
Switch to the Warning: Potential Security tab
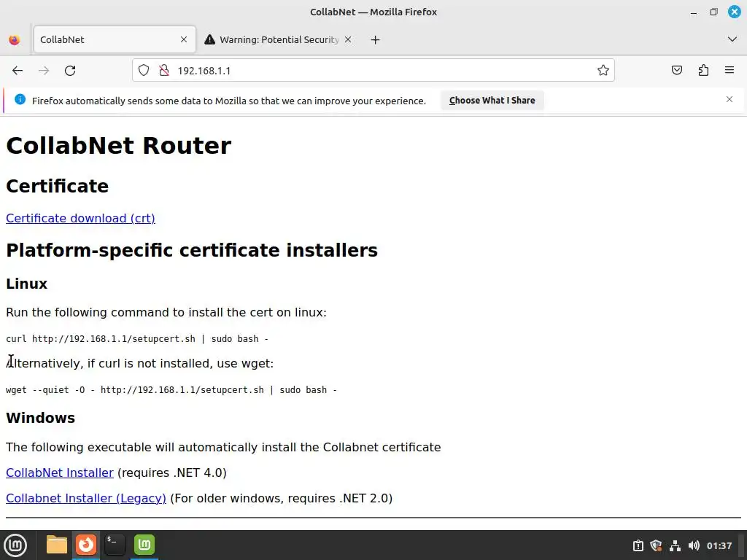[x=279, y=39]
